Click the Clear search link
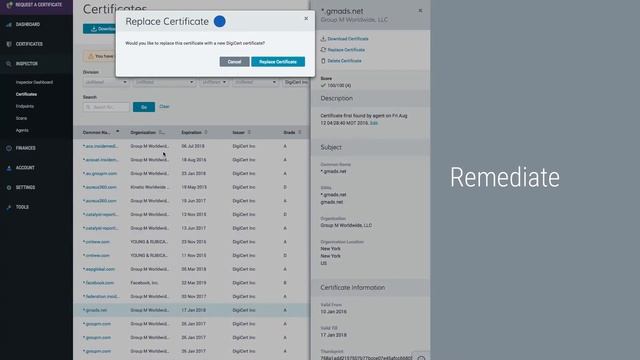 [164, 107]
